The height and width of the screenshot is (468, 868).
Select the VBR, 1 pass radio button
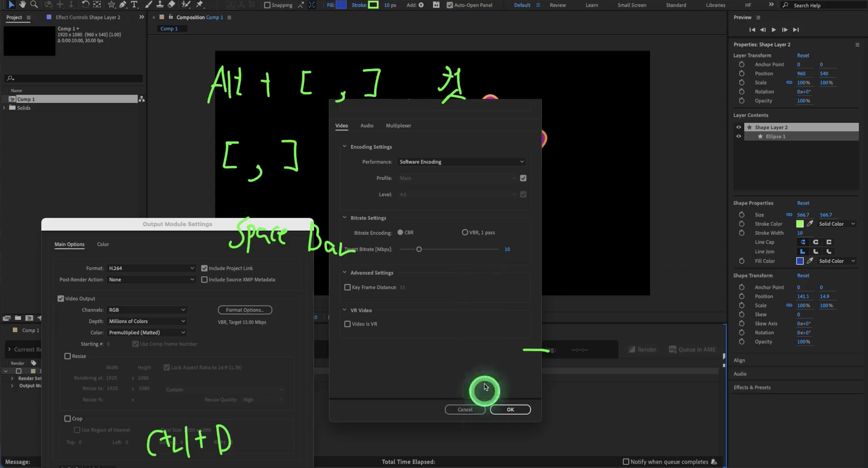tap(465, 232)
